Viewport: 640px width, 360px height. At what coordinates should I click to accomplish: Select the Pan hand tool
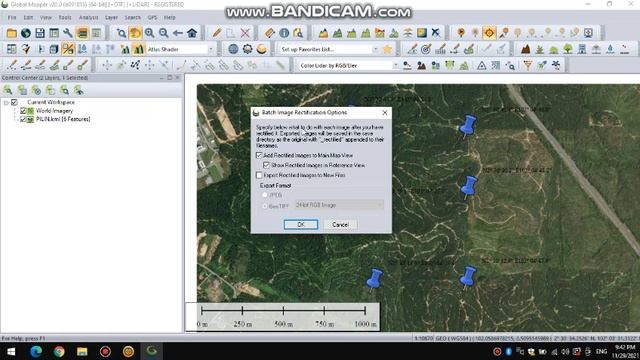pos(135,33)
